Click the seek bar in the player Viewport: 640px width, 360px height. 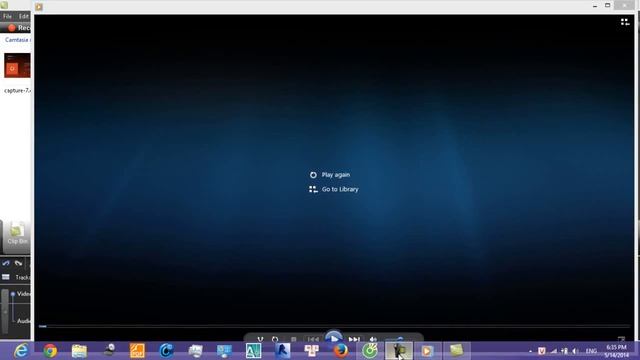point(334,326)
